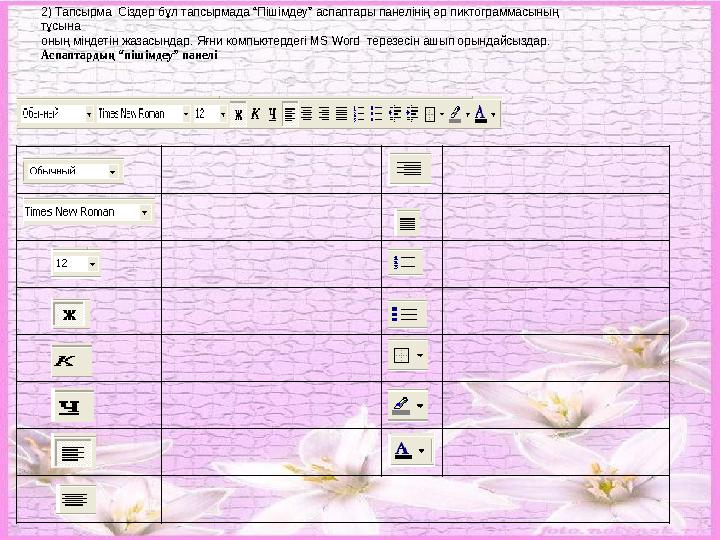Click the Align Right icon in the table
The height and width of the screenshot is (540, 720).
click(x=410, y=168)
